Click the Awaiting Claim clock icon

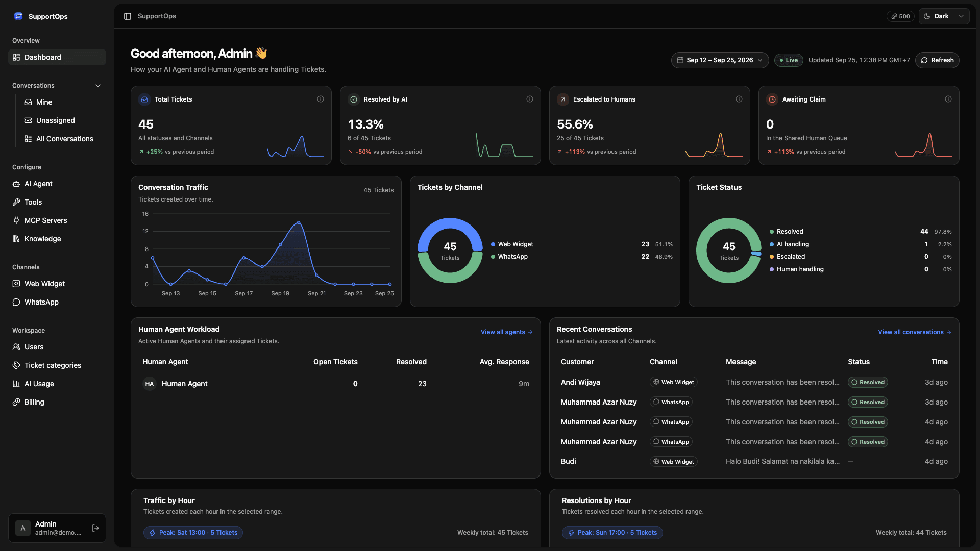pyautogui.click(x=772, y=99)
